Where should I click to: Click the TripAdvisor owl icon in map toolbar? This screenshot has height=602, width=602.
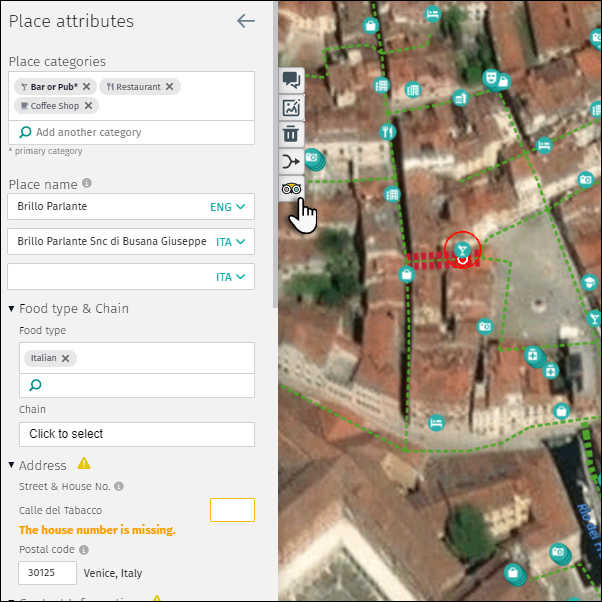(x=291, y=189)
